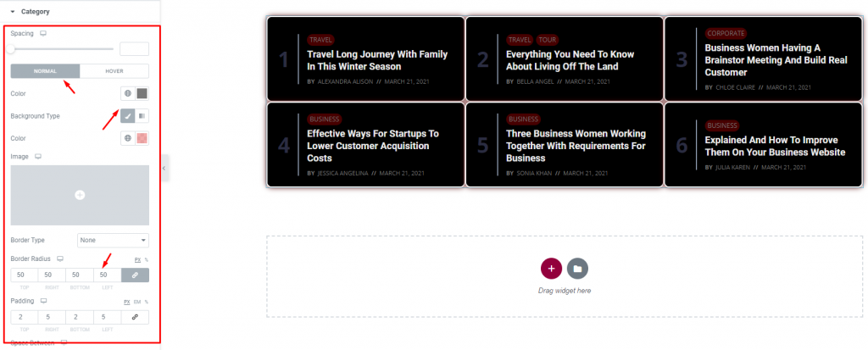868x350 pixels.
Task: Switch to the Hover tab
Action: [x=114, y=71]
